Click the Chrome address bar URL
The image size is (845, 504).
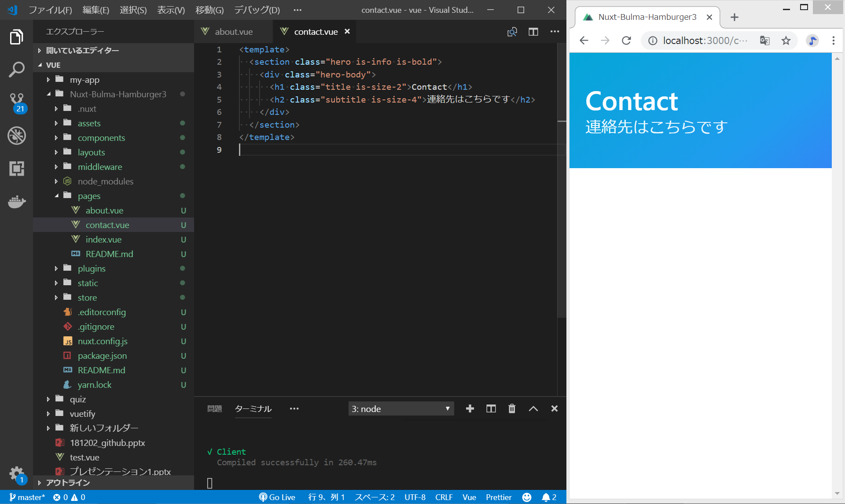[x=705, y=41]
